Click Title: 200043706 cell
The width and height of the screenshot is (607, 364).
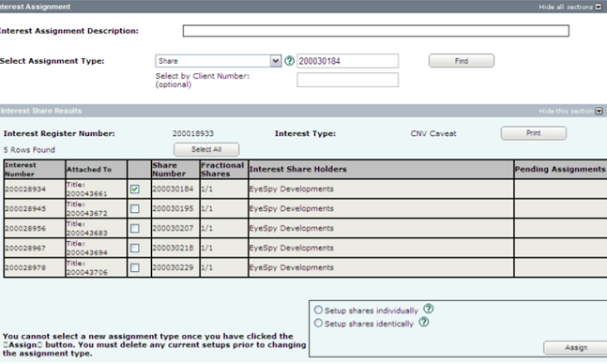(97, 267)
